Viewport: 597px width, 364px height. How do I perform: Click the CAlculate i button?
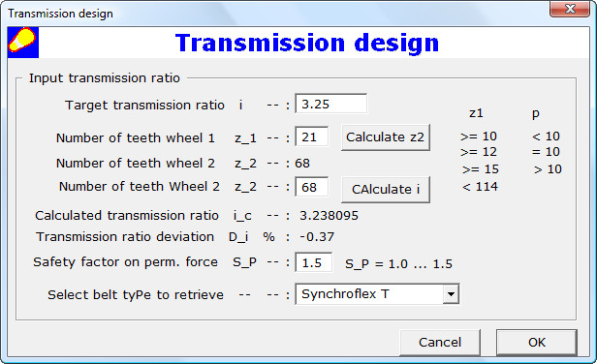coord(386,189)
